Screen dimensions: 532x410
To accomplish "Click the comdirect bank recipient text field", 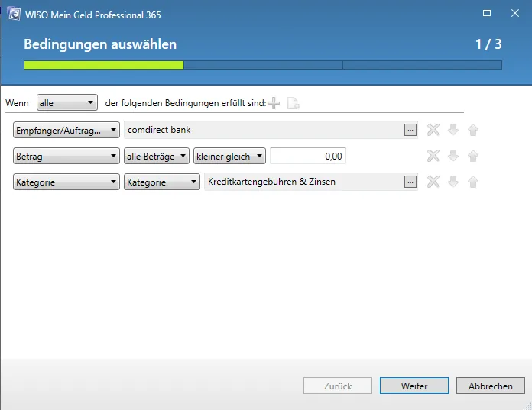I will (x=264, y=130).
